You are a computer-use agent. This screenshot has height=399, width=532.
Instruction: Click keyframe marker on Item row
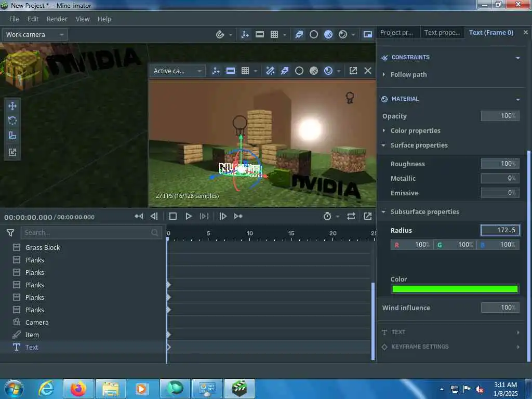coord(168,335)
